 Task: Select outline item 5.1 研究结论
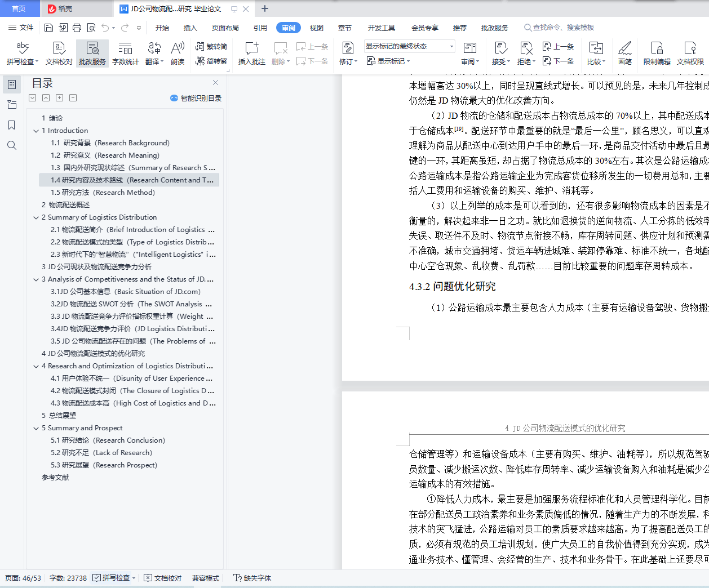108,440
